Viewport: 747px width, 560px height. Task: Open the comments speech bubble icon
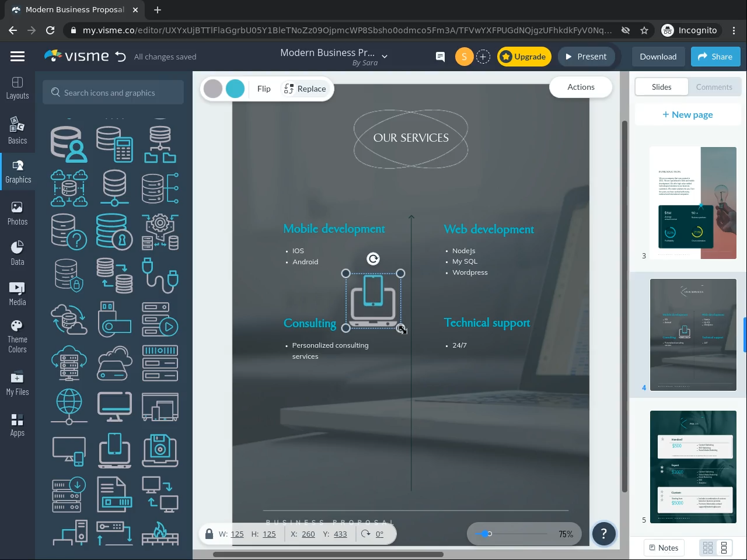point(440,57)
